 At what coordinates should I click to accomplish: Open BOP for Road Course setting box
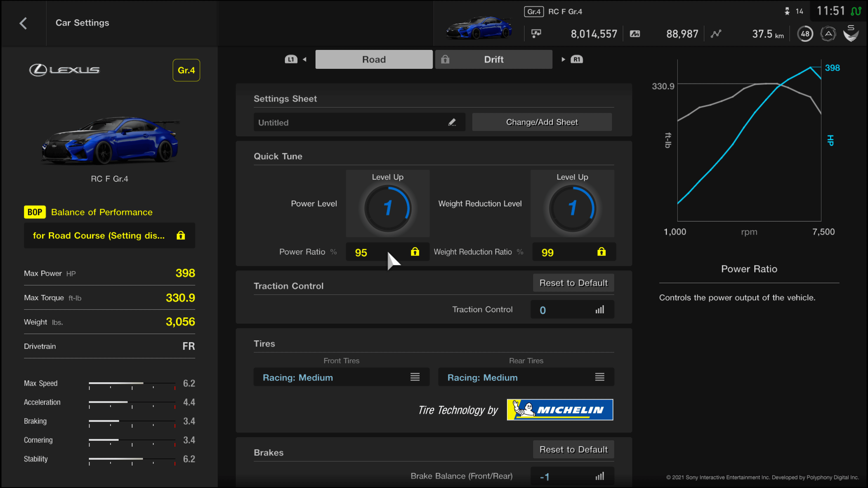pyautogui.click(x=109, y=235)
